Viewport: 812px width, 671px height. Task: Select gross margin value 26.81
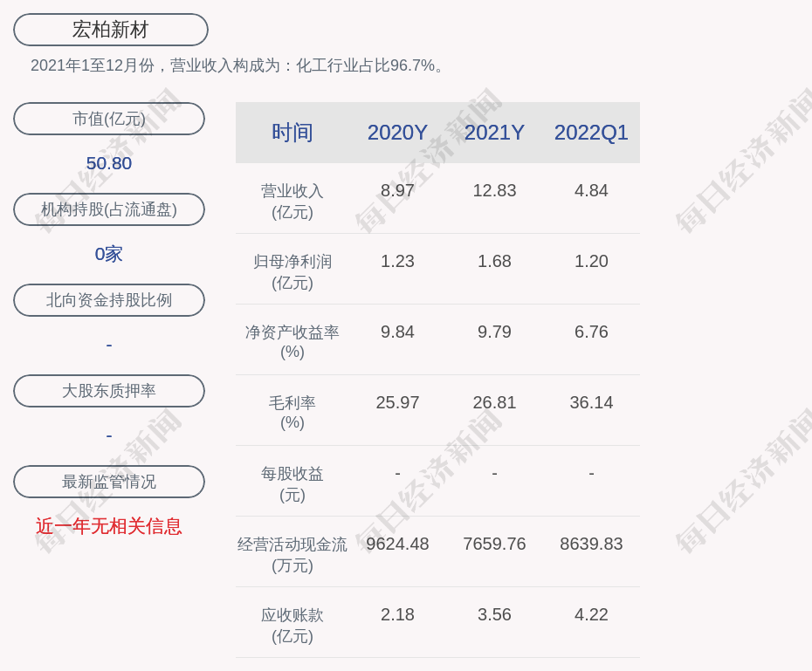pyautogui.click(x=494, y=402)
